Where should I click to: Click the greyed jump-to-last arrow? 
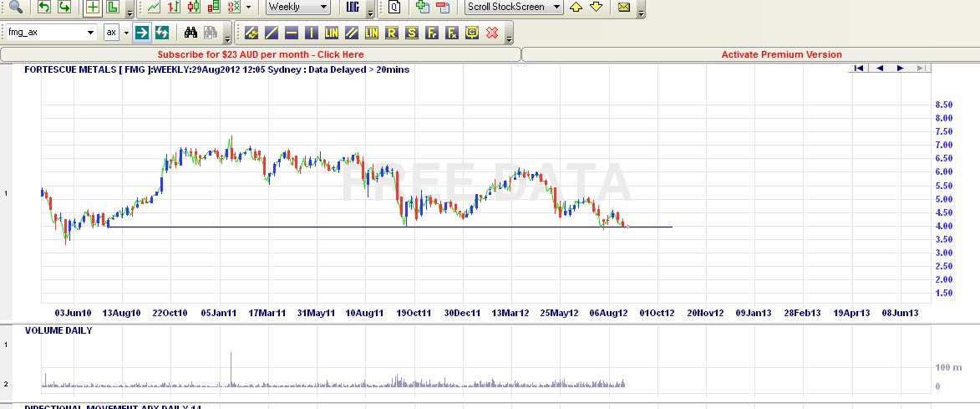[921, 69]
